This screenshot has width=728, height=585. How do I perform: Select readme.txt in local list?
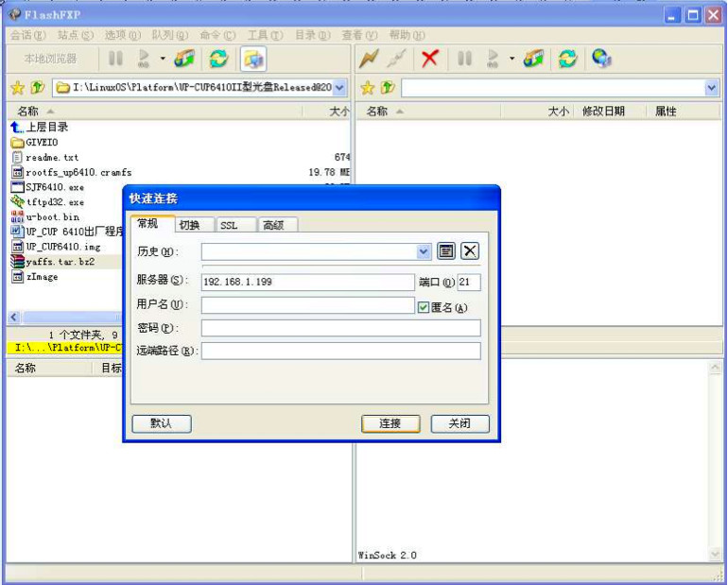45,157
